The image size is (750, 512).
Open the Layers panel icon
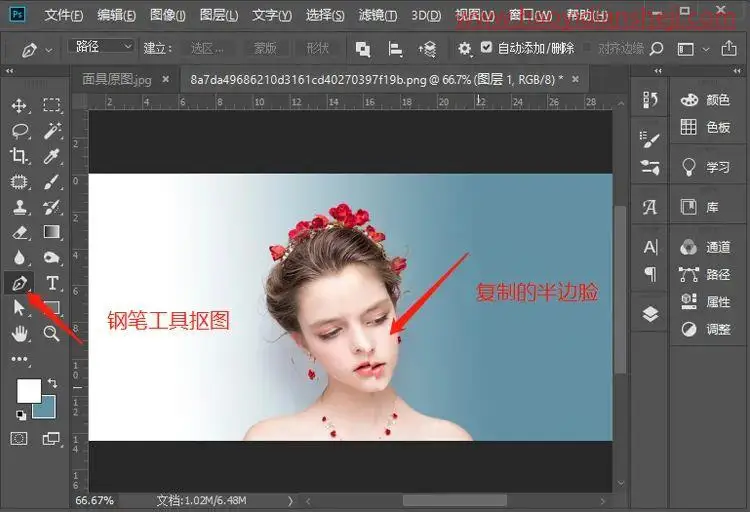click(650, 314)
